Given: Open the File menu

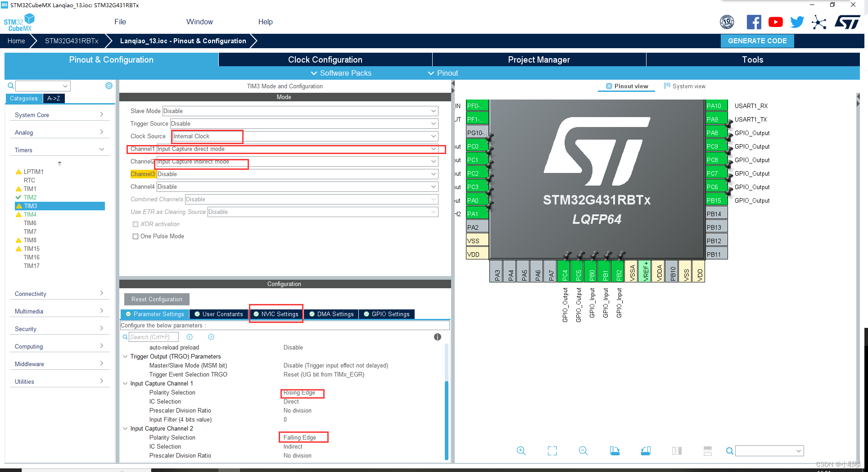Looking at the screenshot, I should click(x=120, y=22).
